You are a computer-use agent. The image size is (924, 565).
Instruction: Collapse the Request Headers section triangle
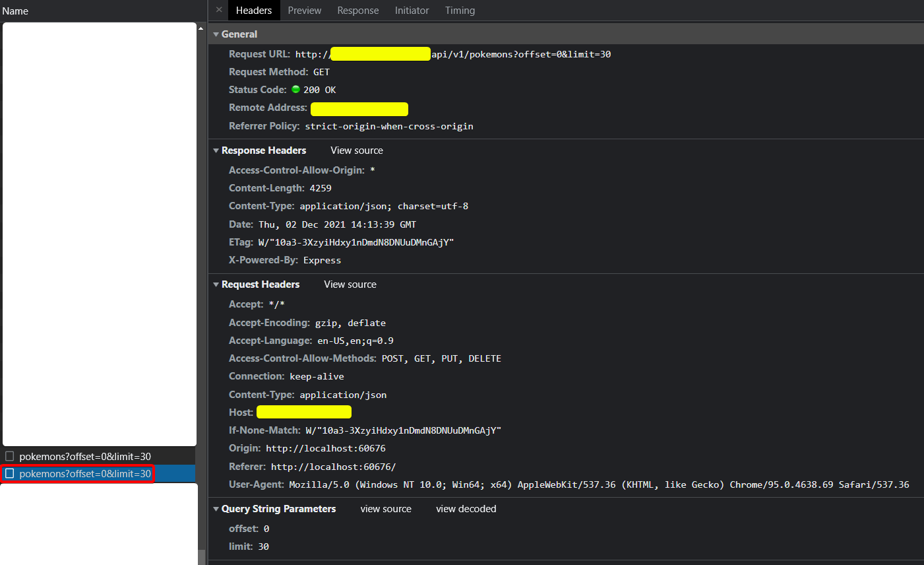[216, 284]
